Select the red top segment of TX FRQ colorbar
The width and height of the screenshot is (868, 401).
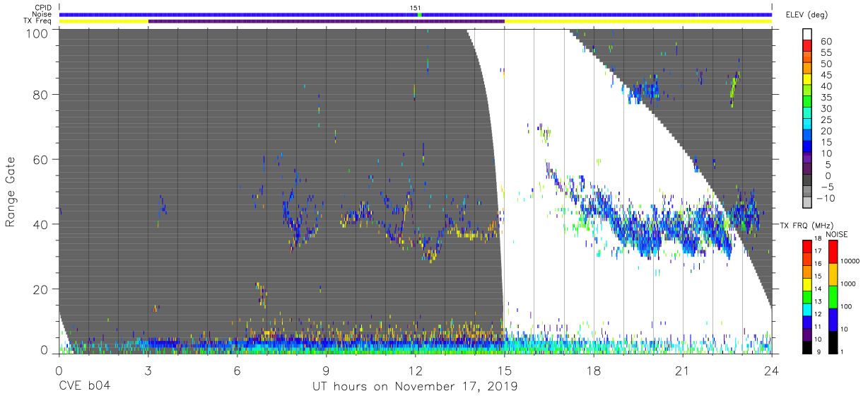coord(807,247)
